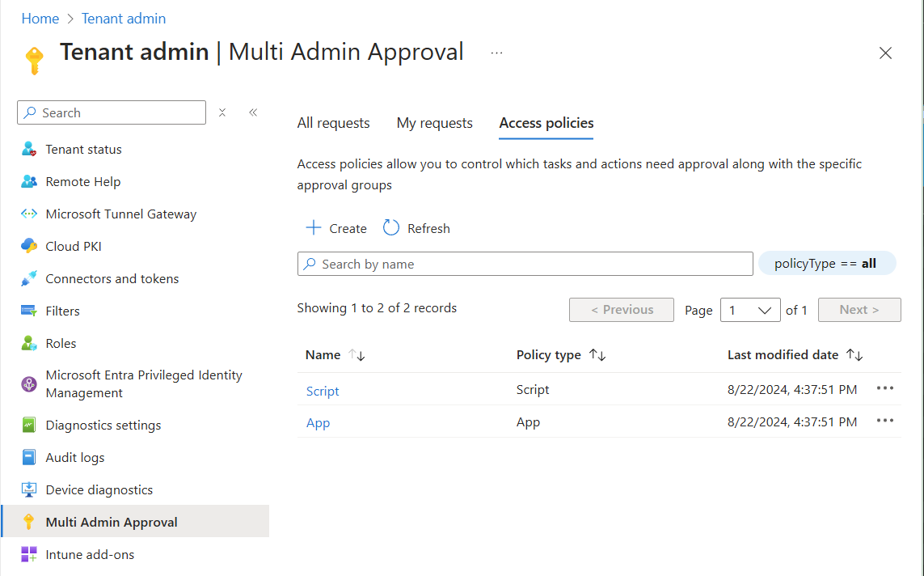The height and width of the screenshot is (576, 924).
Task: Click the circular Refresh icon
Action: point(390,227)
